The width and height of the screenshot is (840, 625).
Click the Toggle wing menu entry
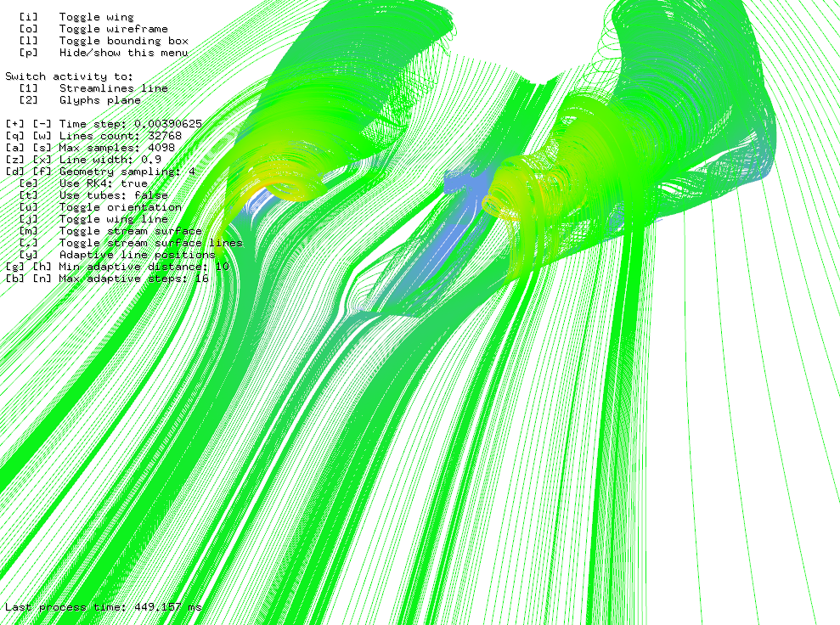click(96, 17)
